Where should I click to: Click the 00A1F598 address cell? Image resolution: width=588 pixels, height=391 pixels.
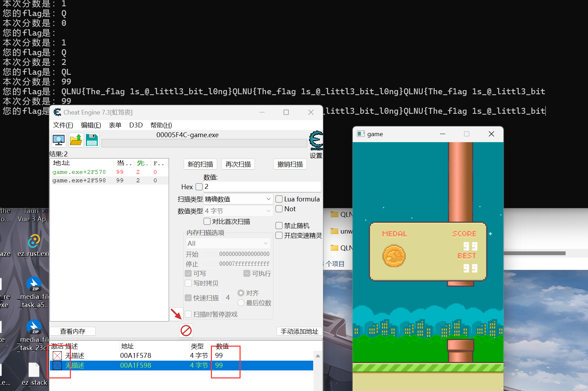(136, 365)
